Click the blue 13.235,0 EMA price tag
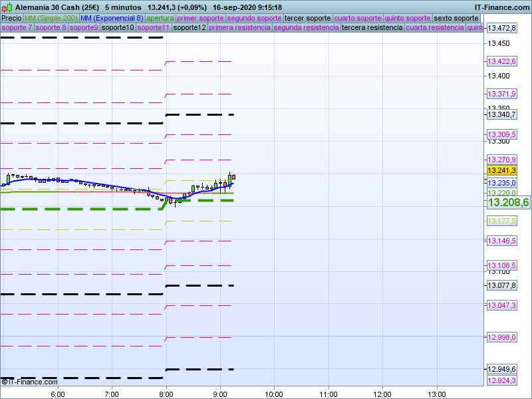The width and height of the screenshot is (532, 399). (x=501, y=184)
